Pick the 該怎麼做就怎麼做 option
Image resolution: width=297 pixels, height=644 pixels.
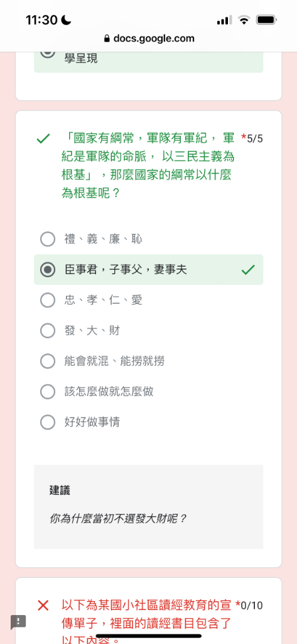tap(148, 391)
